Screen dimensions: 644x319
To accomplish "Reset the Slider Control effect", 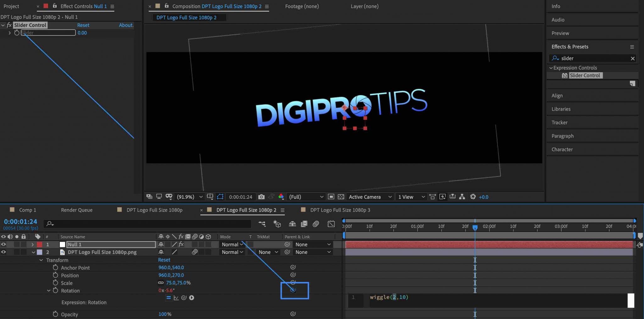I will point(83,25).
